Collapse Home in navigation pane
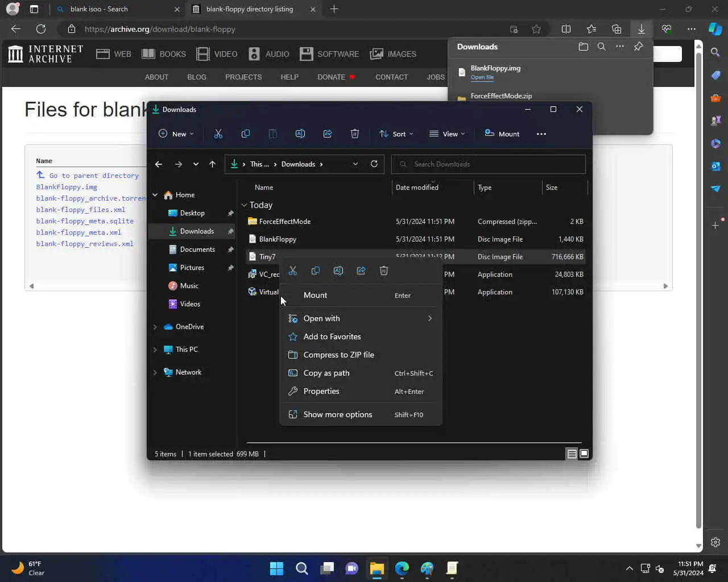This screenshot has height=582, width=728. coord(155,195)
